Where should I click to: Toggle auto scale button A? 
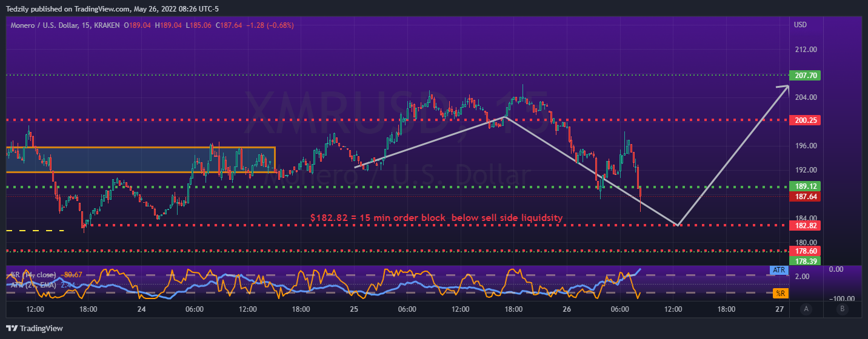coord(806,309)
